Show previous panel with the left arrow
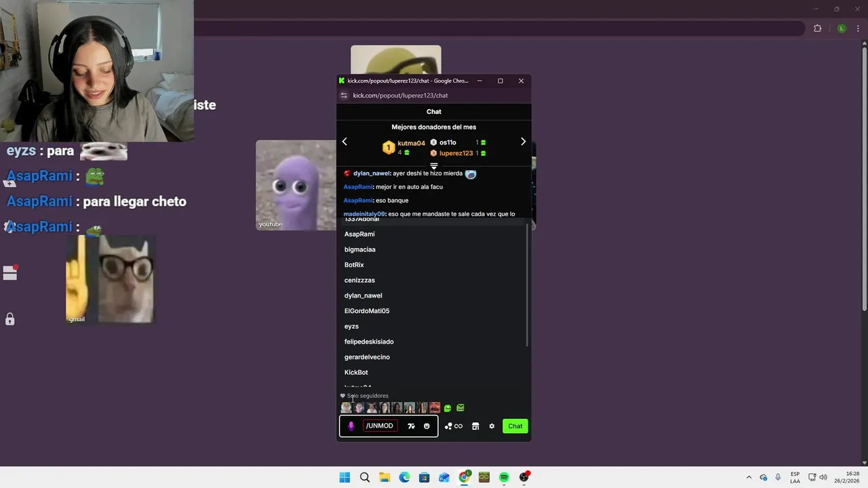 344,142
